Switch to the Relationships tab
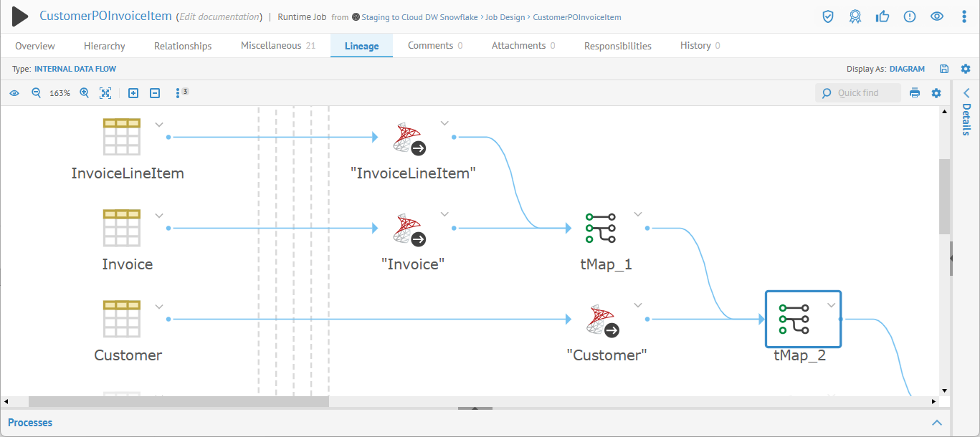Viewport: 980px width, 437px height. click(x=183, y=46)
